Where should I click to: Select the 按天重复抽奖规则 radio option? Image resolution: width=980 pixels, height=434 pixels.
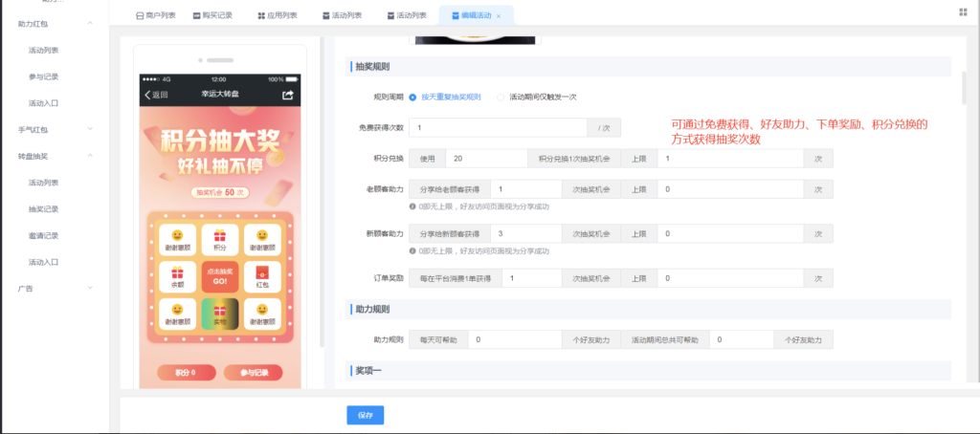[412, 97]
